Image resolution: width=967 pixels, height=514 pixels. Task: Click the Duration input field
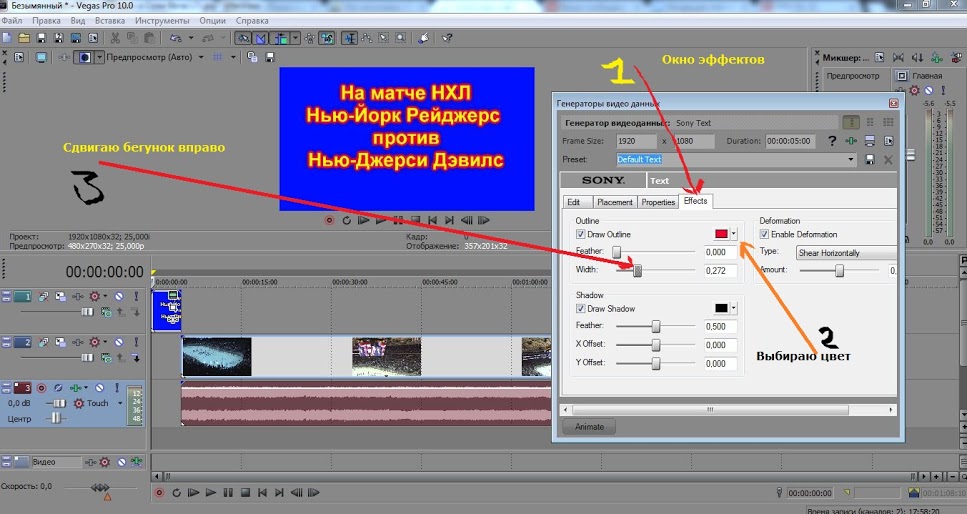(x=791, y=141)
